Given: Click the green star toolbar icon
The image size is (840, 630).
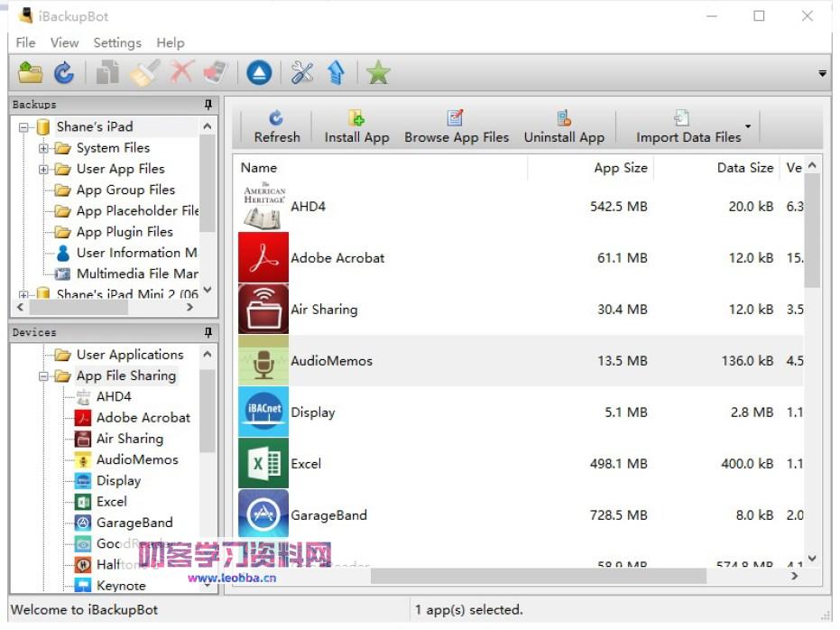Looking at the screenshot, I should [x=378, y=72].
